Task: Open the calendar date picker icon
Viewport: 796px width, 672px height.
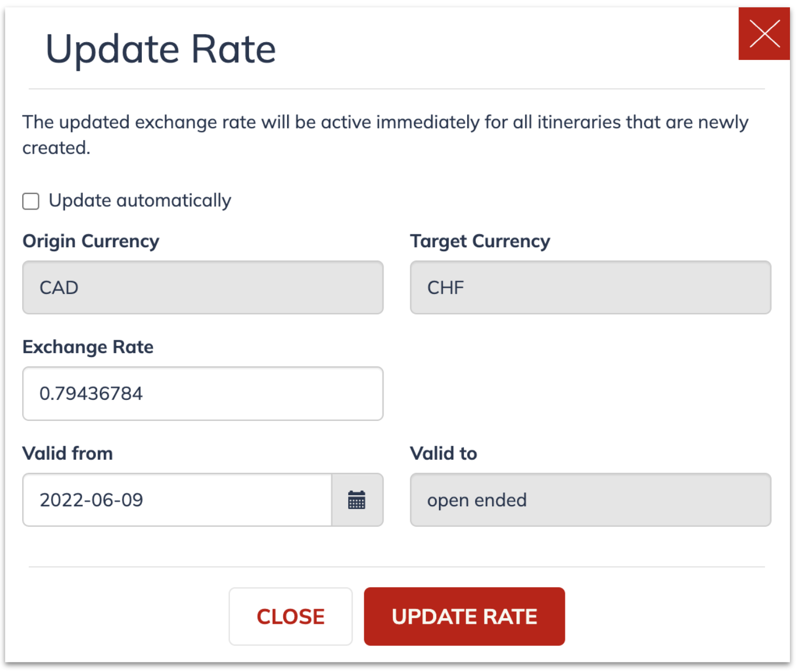Action: point(357,500)
